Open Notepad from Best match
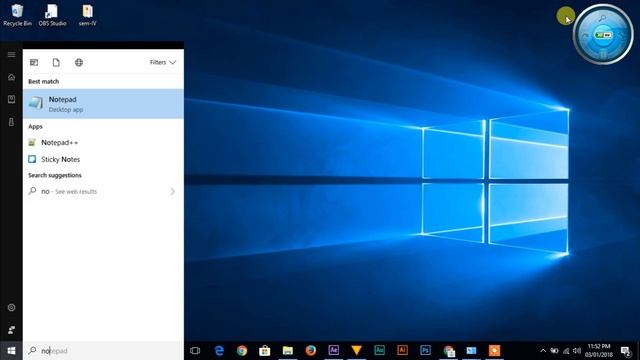 [x=103, y=104]
